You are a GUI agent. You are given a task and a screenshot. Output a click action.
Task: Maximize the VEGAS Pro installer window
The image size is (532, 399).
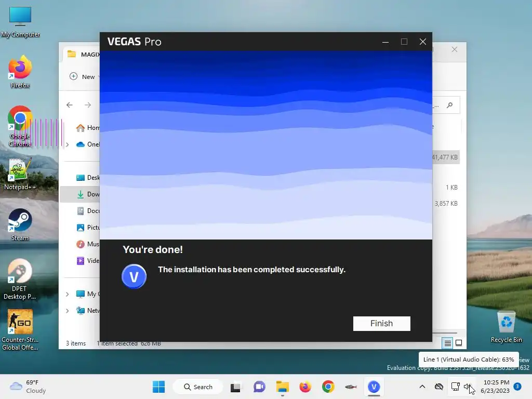404,42
